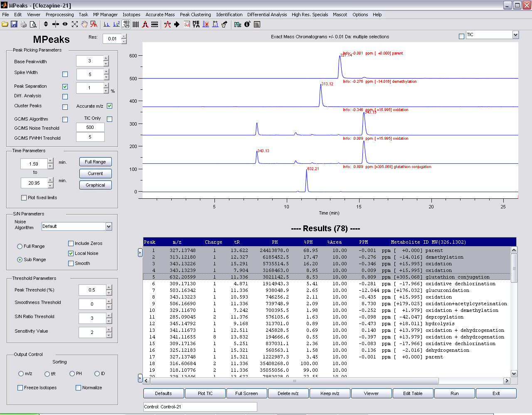Select sorting by tR radio button
This screenshot has height=415, width=532.
pyautogui.click(x=47, y=374)
